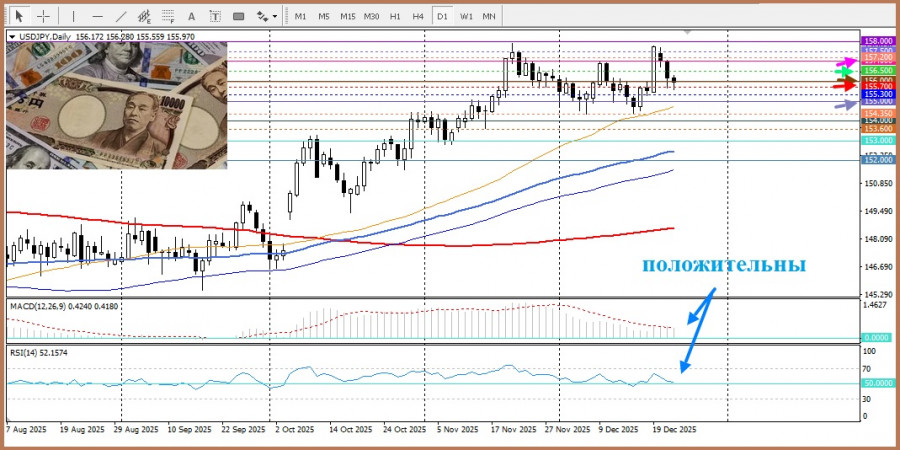This screenshot has height=450, width=900.
Task: Click the 22 Sep 2025 date label
Action: pyautogui.click(x=245, y=429)
